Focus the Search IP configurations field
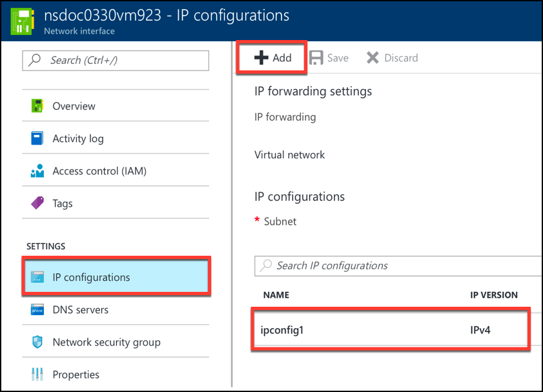The image size is (543, 392). click(x=398, y=266)
